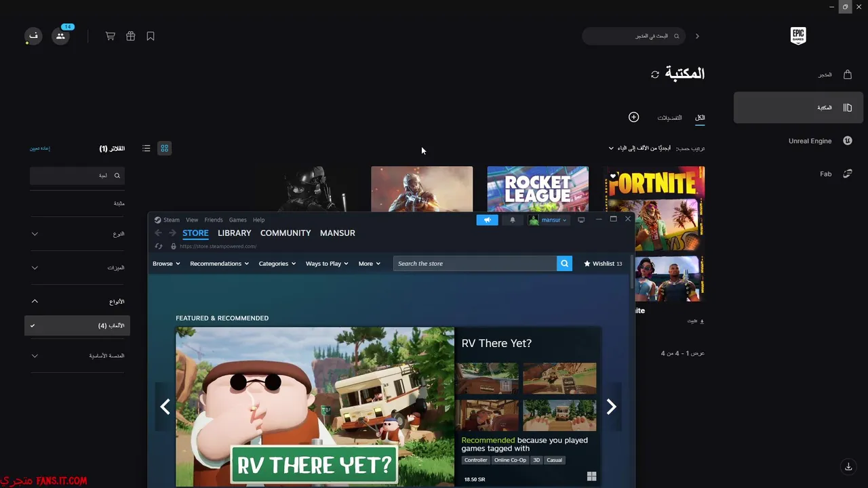The height and width of the screenshot is (488, 868).
Task: Expand the More dropdown in Steam store
Action: [x=370, y=264]
